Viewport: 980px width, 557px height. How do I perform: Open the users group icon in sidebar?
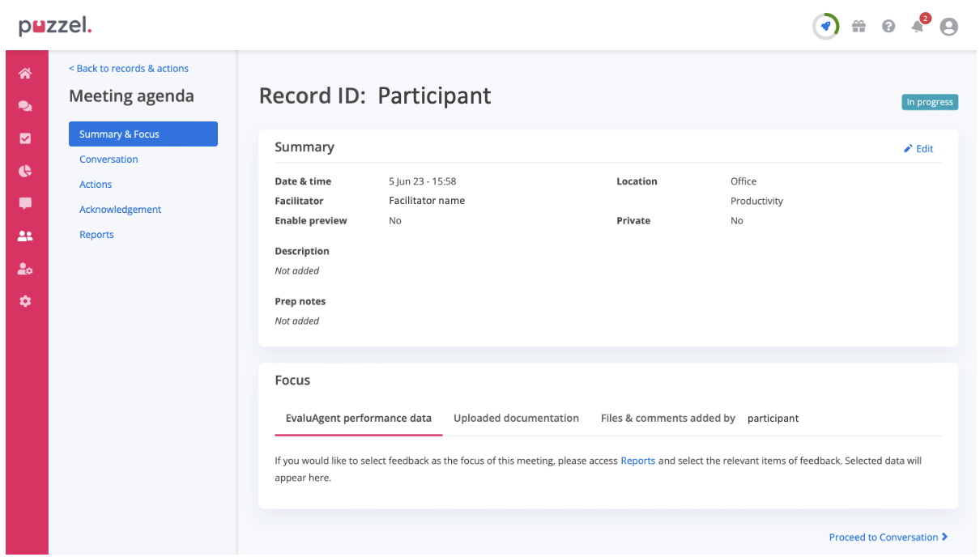pyautogui.click(x=25, y=236)
